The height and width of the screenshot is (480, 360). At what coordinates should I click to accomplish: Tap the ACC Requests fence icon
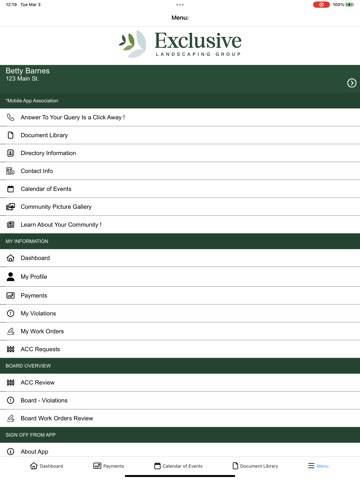(x=11, y=349)
